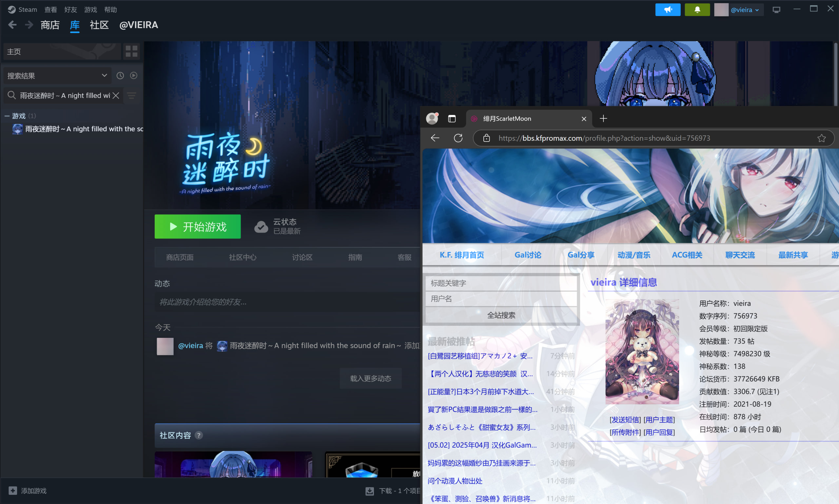Open K.F. 绯月首页 nav link

[462, 255]
